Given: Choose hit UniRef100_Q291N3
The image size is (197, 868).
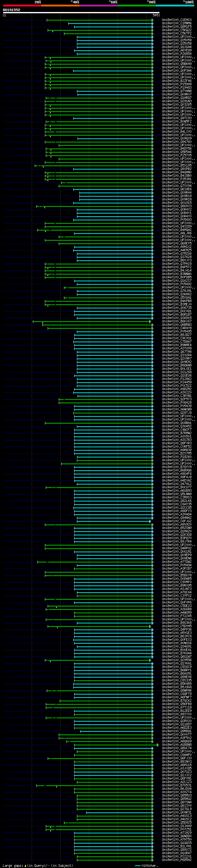Looking at the screenshot, I should click(176, 101).
